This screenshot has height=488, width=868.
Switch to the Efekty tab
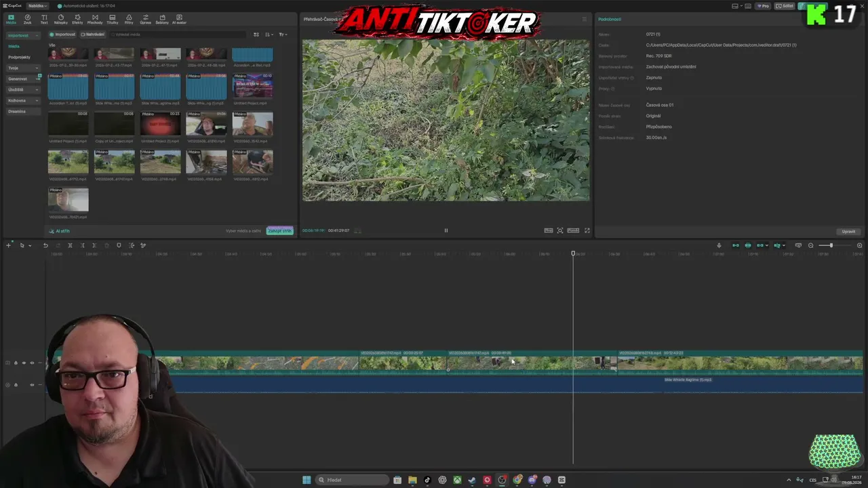[x=77, y=19]
